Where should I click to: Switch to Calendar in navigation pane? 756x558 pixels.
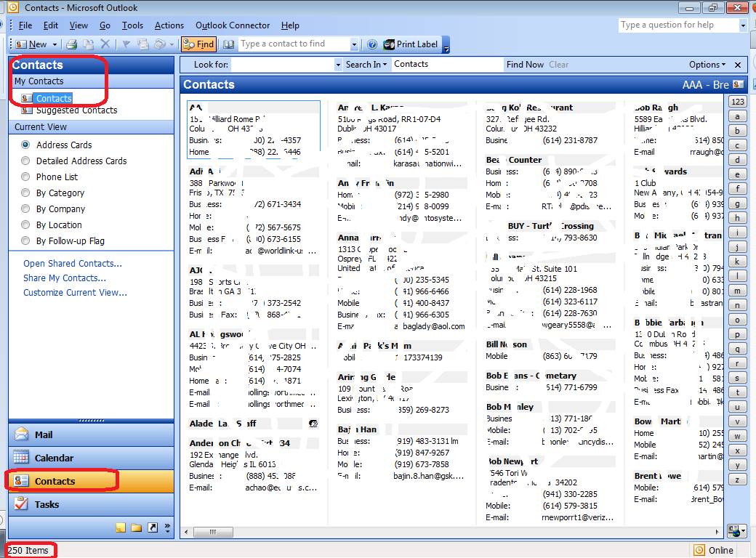[91, 458]
